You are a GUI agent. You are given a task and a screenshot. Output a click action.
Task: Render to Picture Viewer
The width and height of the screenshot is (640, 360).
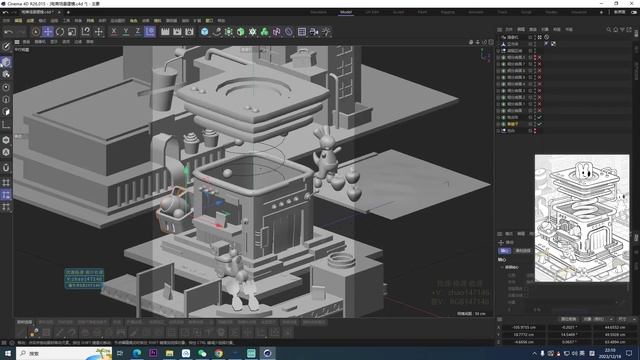coord(177,32)
